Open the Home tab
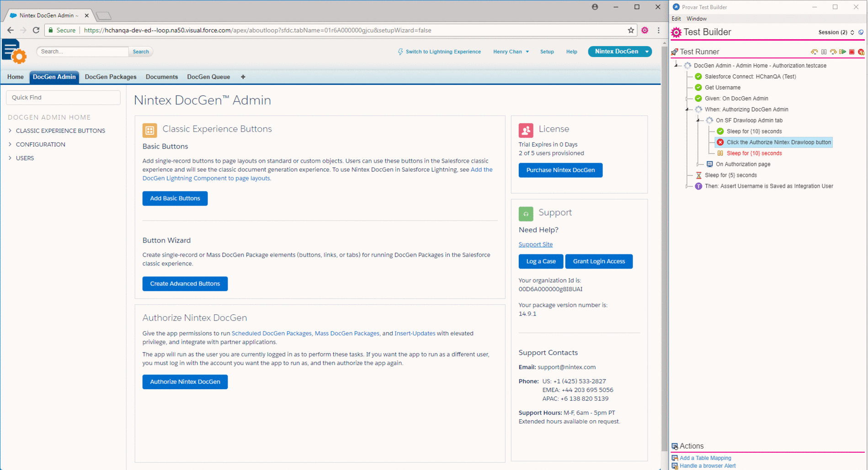The height and width of the screenshot is (470, 868). click(x=16, y=77)
